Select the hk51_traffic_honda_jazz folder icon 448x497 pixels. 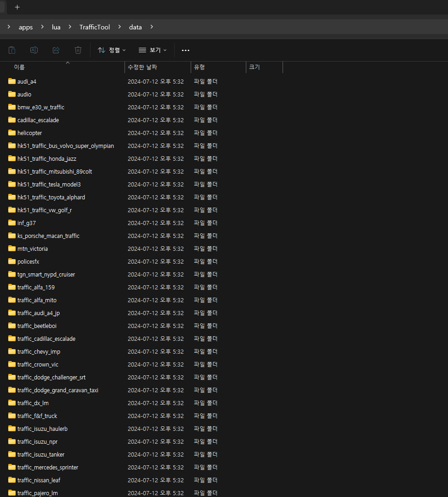(12, 158)
